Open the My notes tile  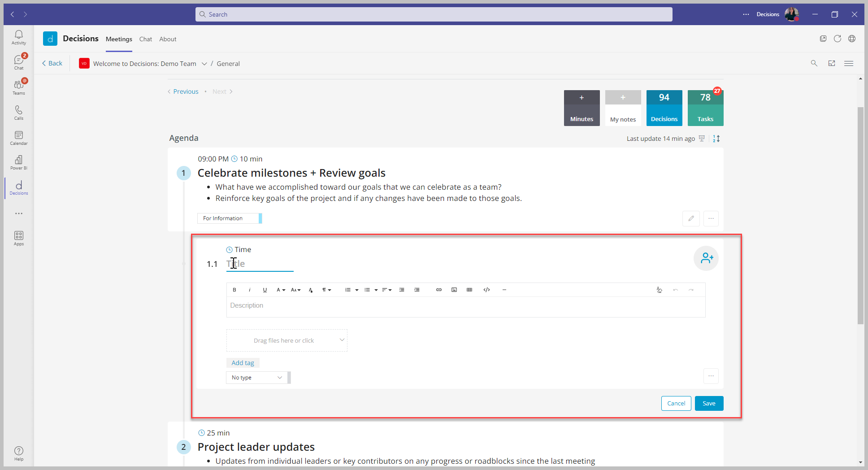[623, 108]
